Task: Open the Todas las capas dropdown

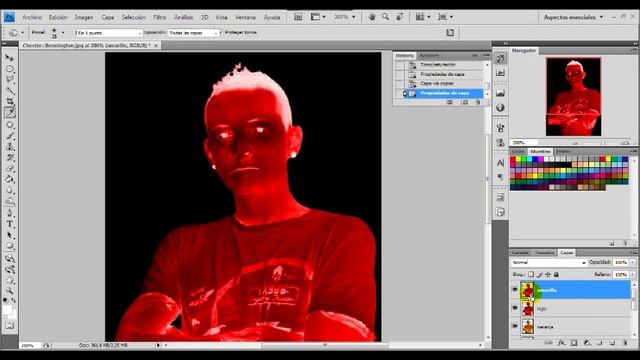Action: 193,33
